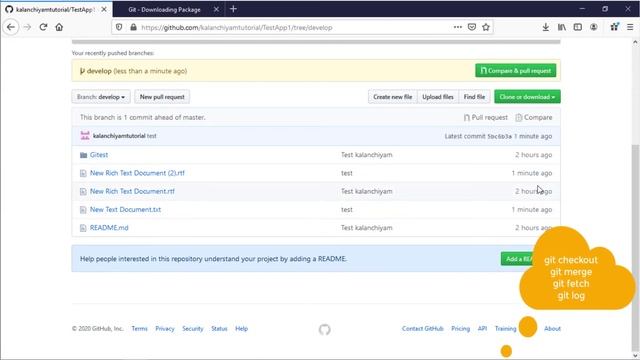This screenshot has height=360, width=640.
Task: View site security padlock info
Action: (133, 27)
